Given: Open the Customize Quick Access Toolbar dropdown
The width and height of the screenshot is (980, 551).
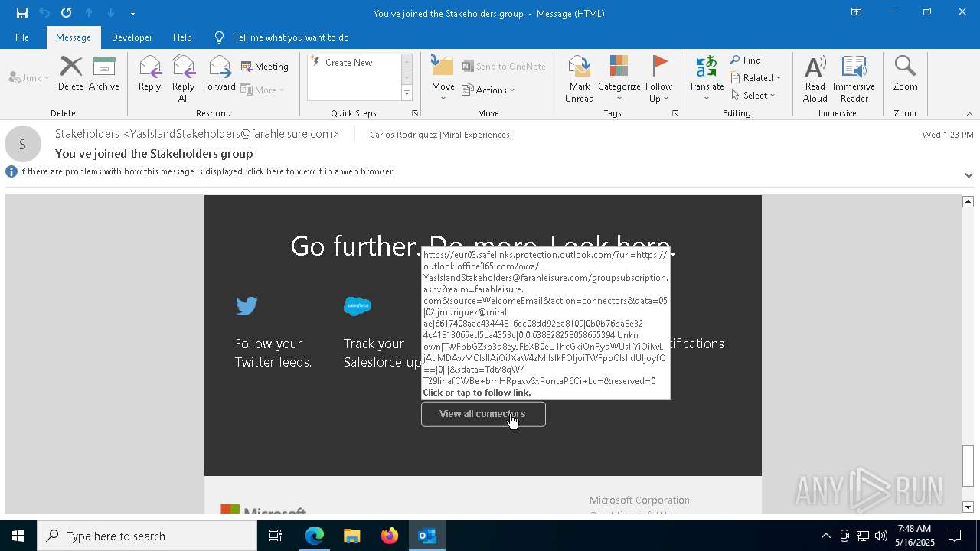Looking at the screenshot, I should [132, 13].
